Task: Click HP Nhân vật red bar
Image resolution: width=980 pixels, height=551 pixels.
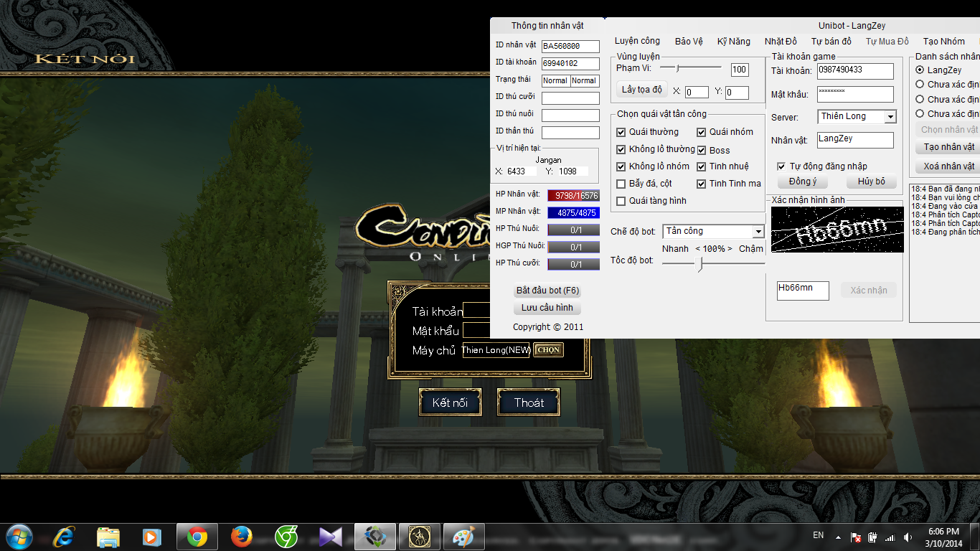Action: point(573,195)
